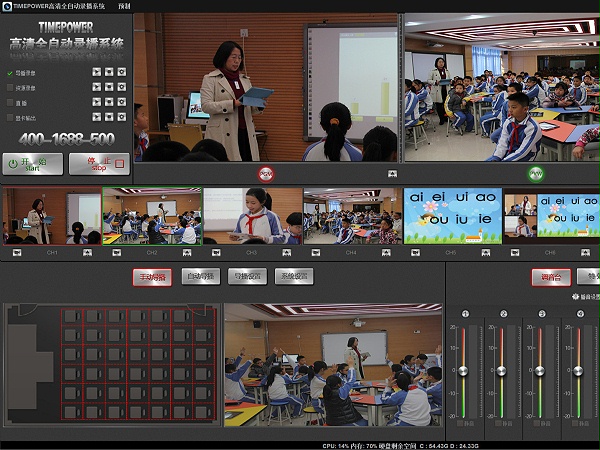Click the image icon right of CH2
600x450 pixels.
(x=187, y=253)
